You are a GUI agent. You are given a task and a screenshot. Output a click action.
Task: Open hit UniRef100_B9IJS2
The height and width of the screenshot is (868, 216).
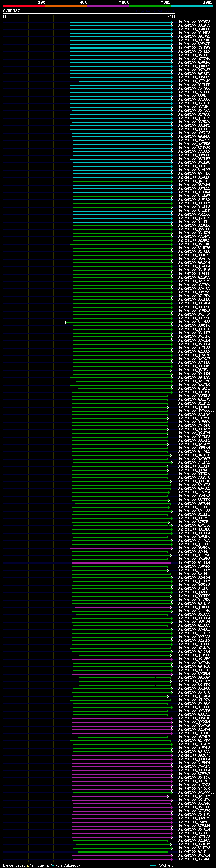click(194, 37)
